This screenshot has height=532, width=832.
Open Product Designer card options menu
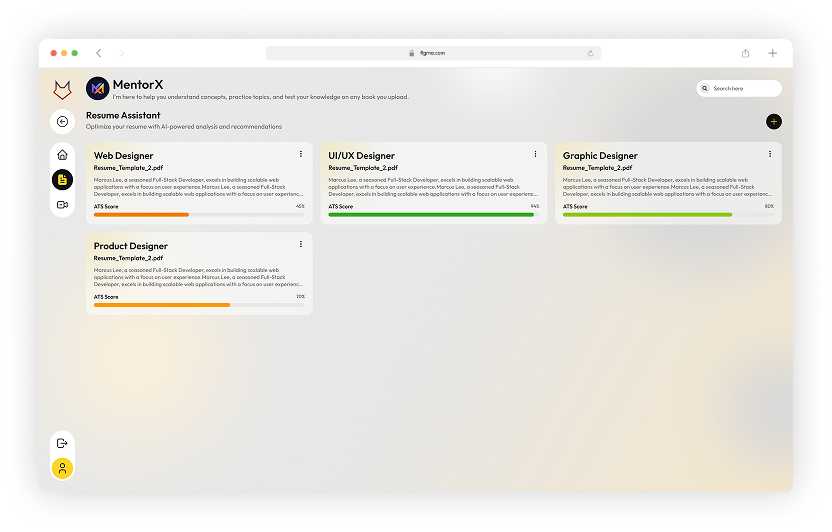(x=301, y=244)
